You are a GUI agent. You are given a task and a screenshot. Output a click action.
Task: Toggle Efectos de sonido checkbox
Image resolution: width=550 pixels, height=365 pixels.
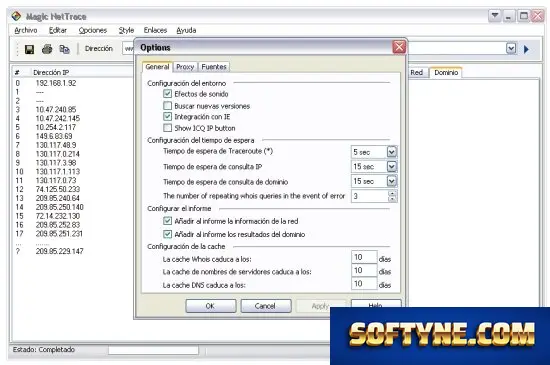coord(168,94)
